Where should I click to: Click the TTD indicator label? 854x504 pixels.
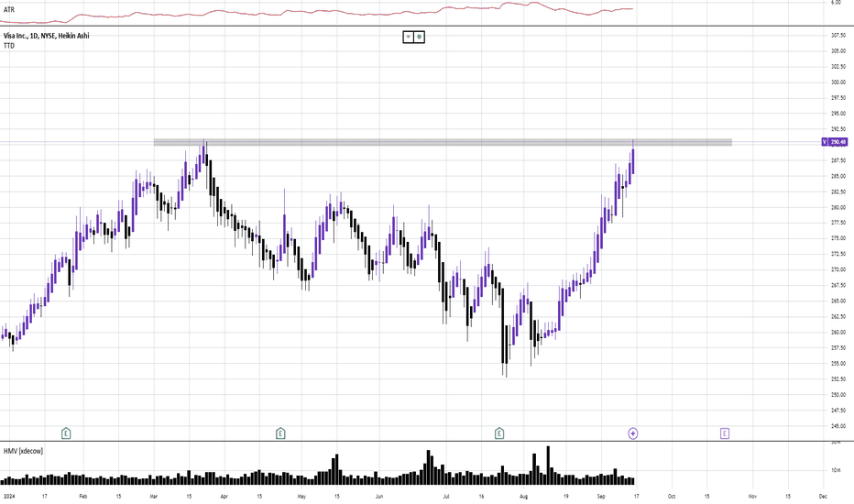click(9, 46)
